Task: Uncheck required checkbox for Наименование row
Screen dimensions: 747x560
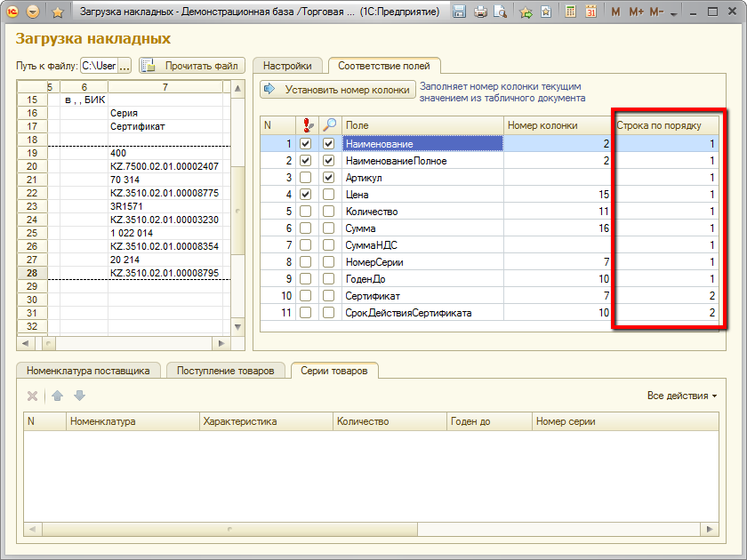Action: click(306, 144)
